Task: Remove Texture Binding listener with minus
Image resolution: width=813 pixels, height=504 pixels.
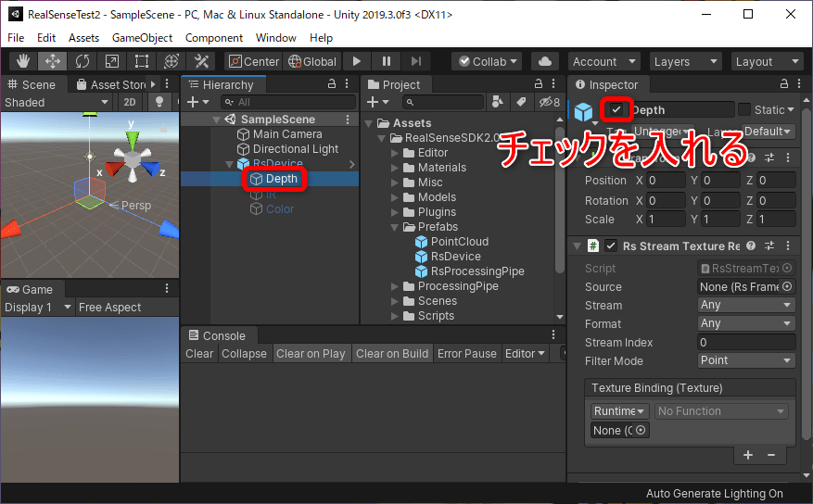Action: tap(771, 455)
